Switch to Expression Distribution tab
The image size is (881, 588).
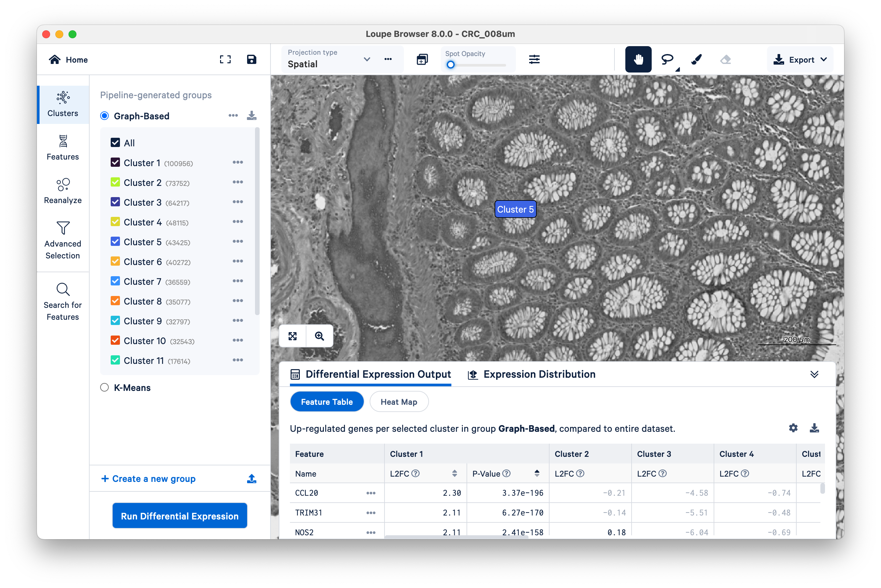coord(532,374)
